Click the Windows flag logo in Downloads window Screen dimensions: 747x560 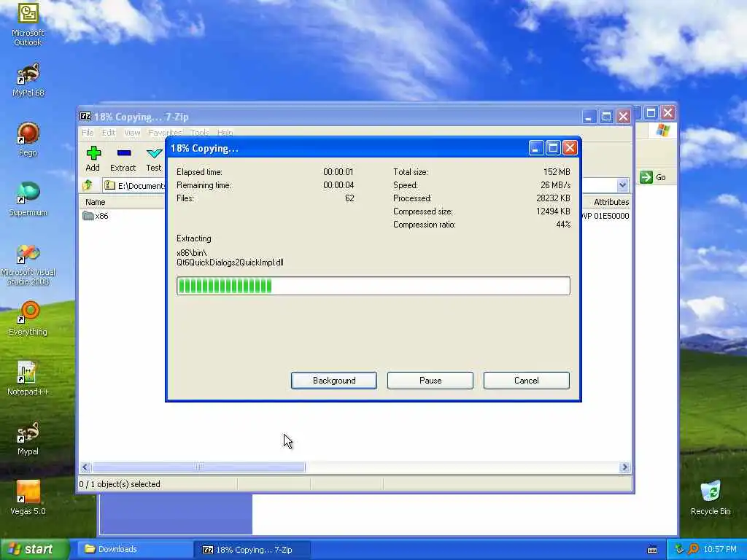[x=662, y=130]
